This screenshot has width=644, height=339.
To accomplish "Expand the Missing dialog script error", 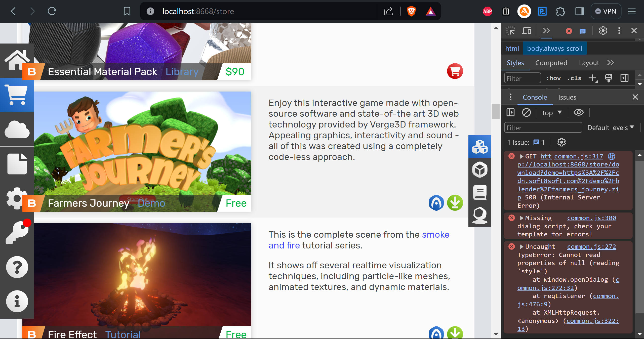I will click(522, 218).
